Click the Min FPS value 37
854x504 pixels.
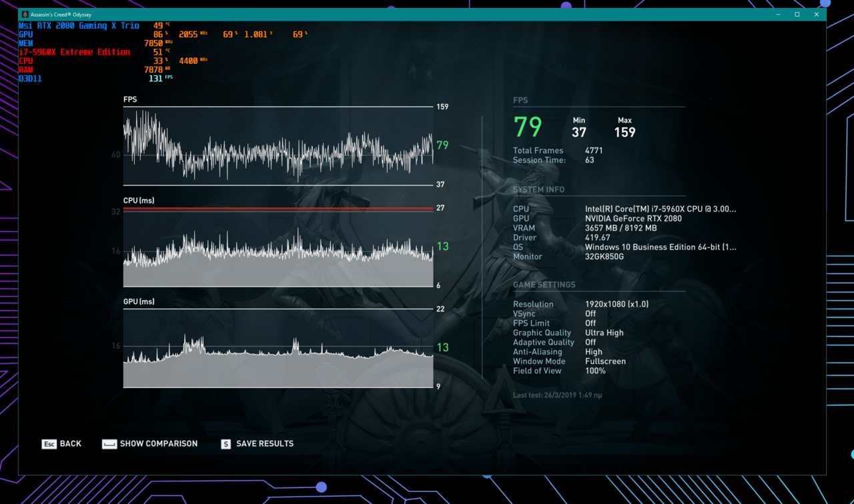click(578, 132)
